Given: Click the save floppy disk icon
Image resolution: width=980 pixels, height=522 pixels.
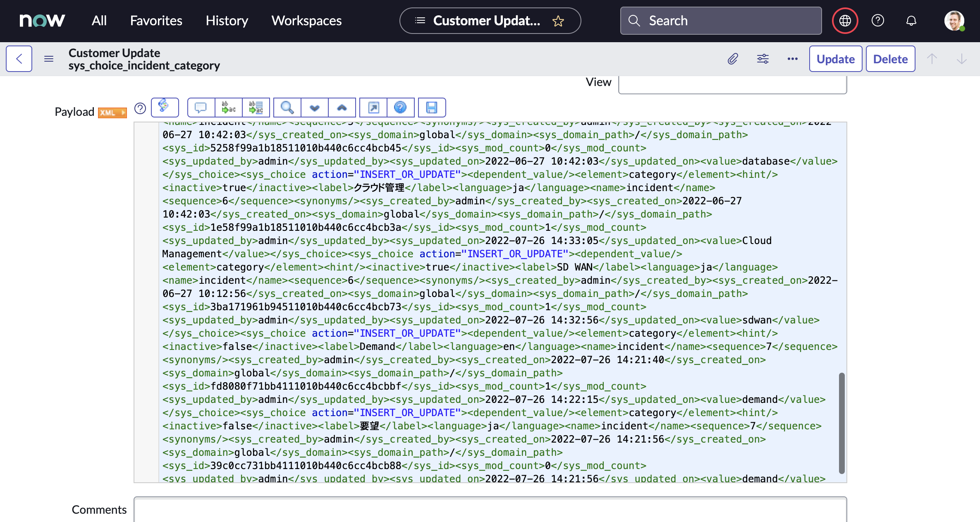Looking at the screenshot, I should [x=432, y=108].
